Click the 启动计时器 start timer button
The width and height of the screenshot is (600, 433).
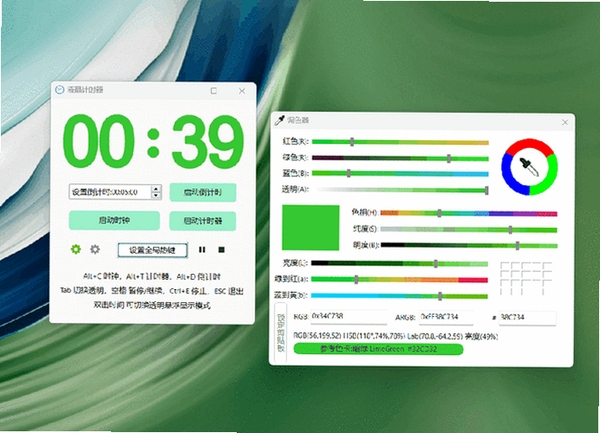[x=203, y=221]
